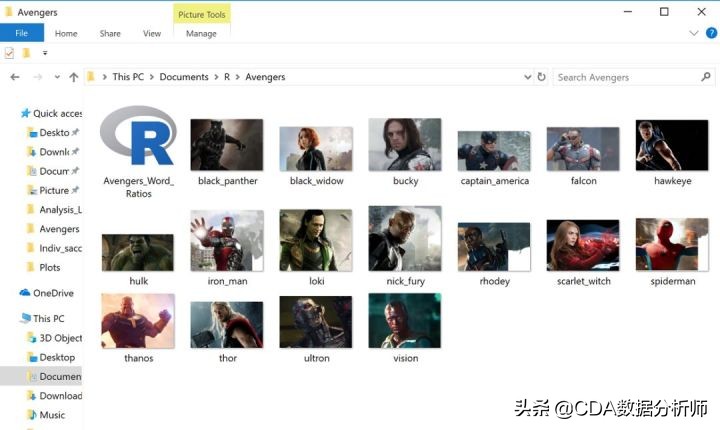Select the thor image thumbnail
This screenshot has height=430, width=720.
click(227, 325)
